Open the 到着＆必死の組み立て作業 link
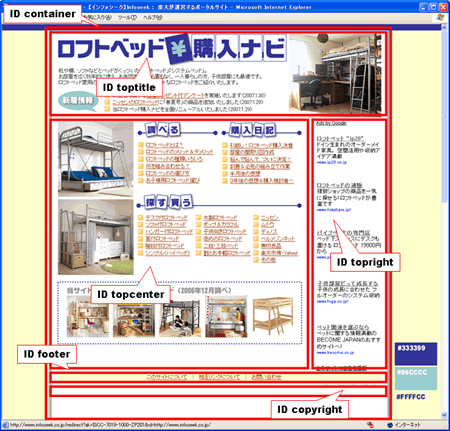Screen dimensions: 450x431 pyautogui.click(x=260, y=166)
